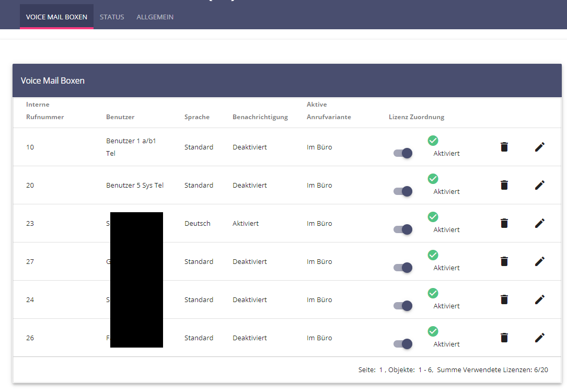Delete voice mail box for extension 24
The image size is (567, 392).
click(x=504, y=299)
